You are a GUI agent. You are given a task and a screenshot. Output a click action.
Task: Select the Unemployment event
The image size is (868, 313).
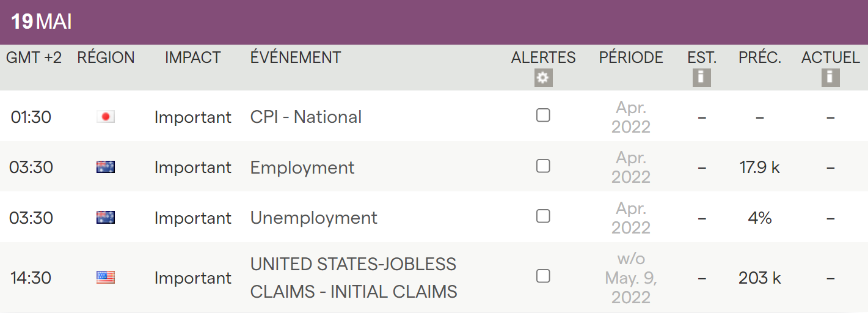click(x=313, y=218)
